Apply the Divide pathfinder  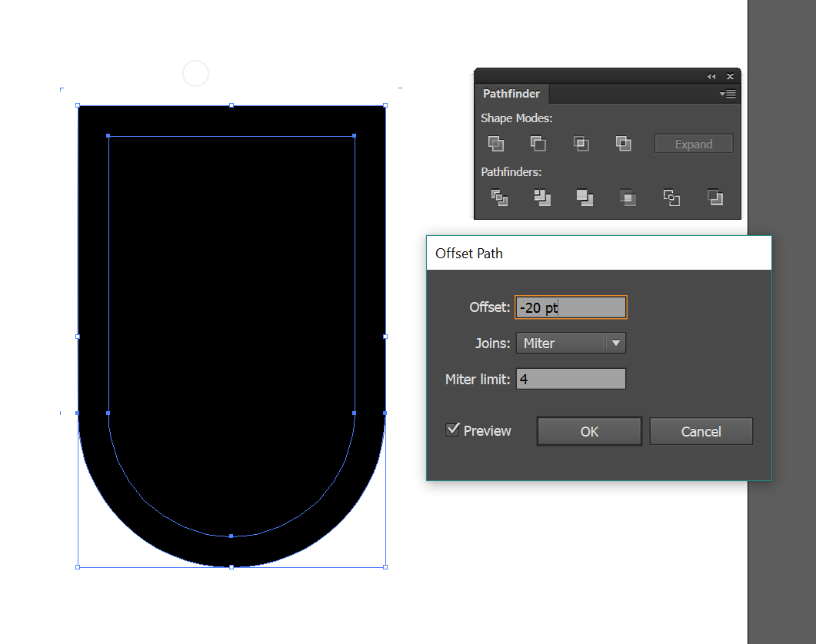click(499, 198)
